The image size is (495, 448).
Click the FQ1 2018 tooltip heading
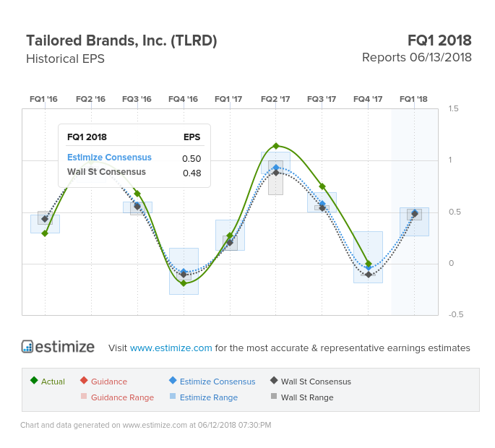(87, 137)
